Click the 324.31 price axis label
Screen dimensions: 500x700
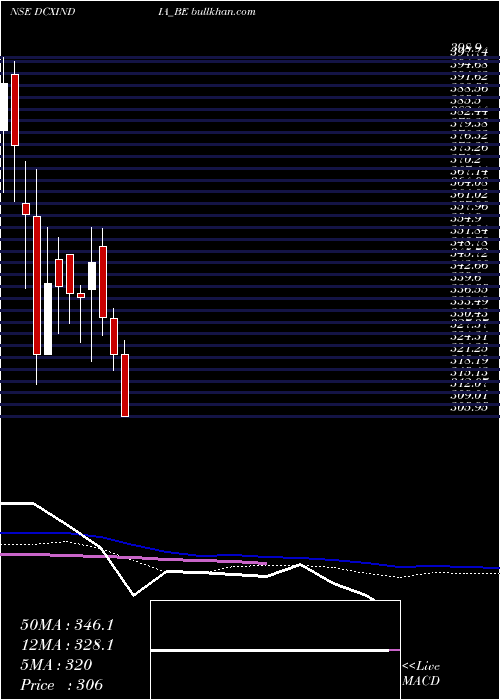tap(468, 337)
